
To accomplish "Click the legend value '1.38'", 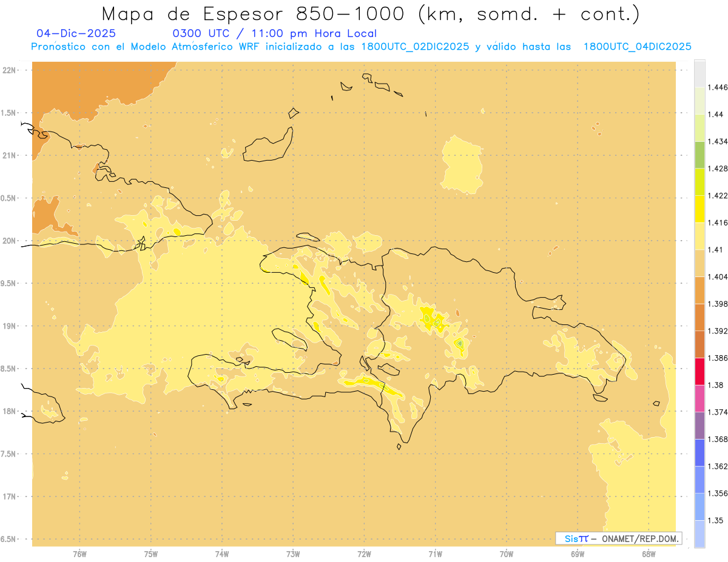I will pyautogui.click(x=715, y=385).
